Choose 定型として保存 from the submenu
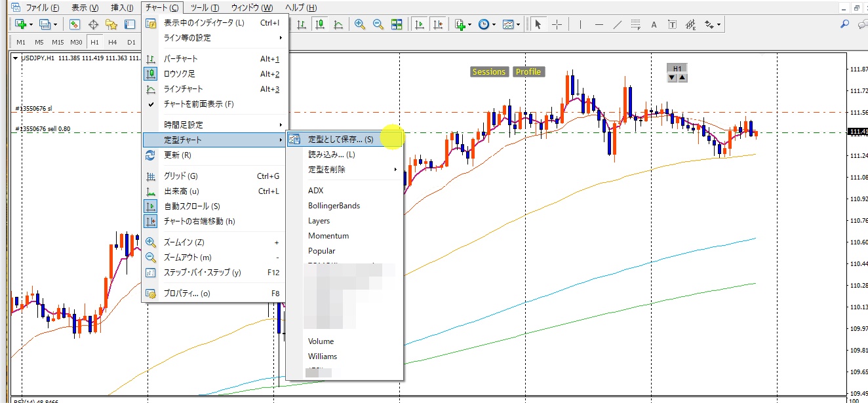 click(x=340, y=140)
